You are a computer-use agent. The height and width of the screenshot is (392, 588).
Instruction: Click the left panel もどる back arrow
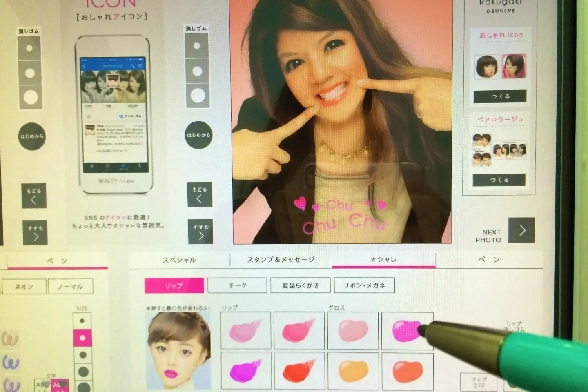[x=33, y=196]
